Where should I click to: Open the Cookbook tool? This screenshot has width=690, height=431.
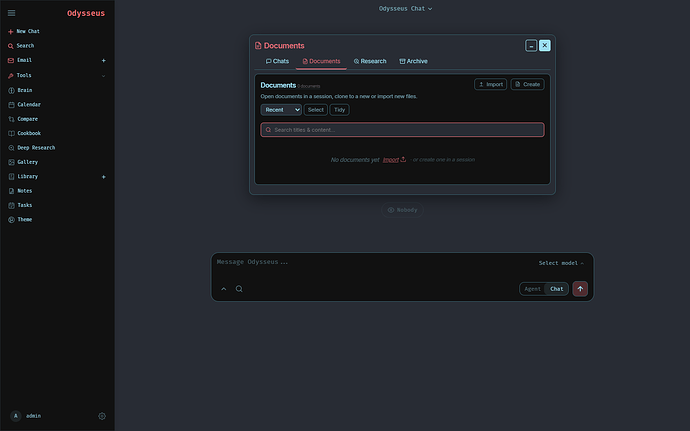coord(25,133)
